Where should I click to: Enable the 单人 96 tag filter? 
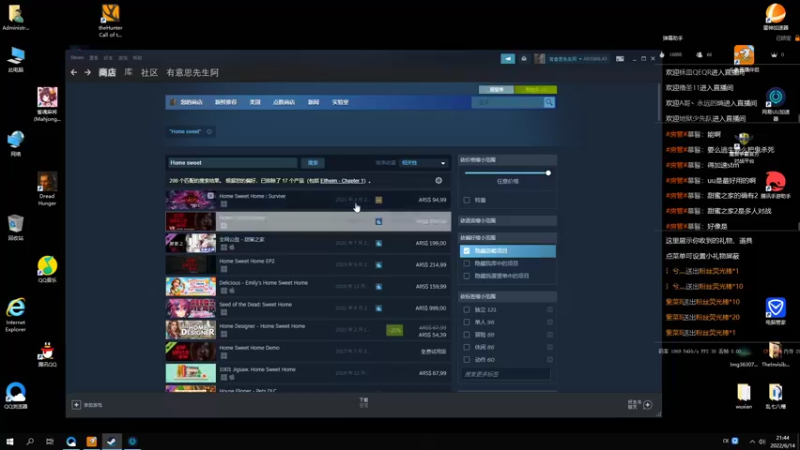pyautogui.click(x=466, y=322)
